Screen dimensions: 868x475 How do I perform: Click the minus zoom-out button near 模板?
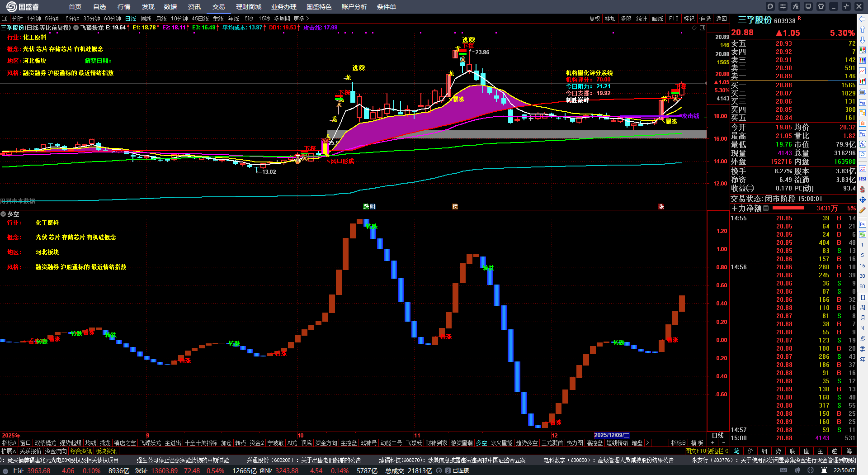pos(723,443)
